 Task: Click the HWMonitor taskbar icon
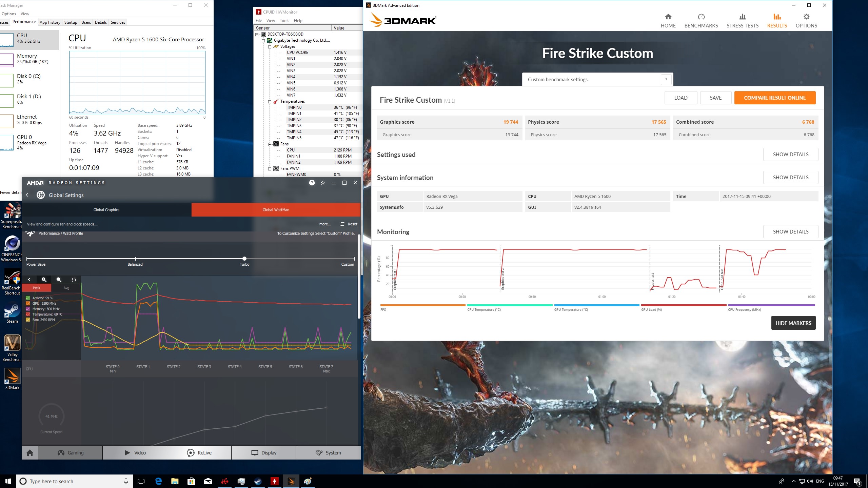coord(274,481)
